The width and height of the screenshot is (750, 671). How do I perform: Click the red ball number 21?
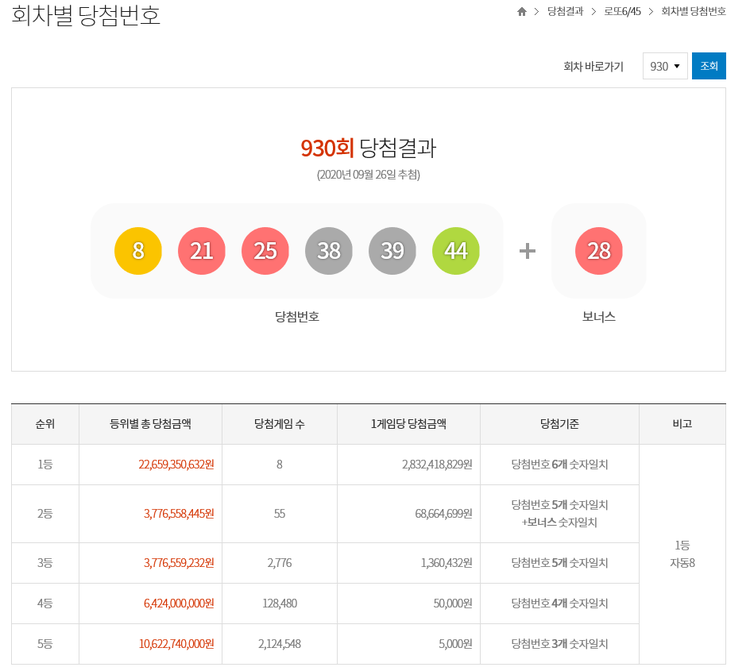click(x=201, y=251)
